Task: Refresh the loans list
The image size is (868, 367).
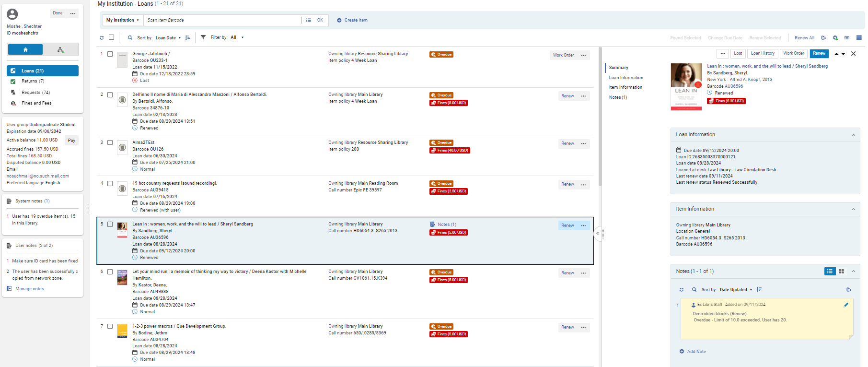Action: coord(102,37)
